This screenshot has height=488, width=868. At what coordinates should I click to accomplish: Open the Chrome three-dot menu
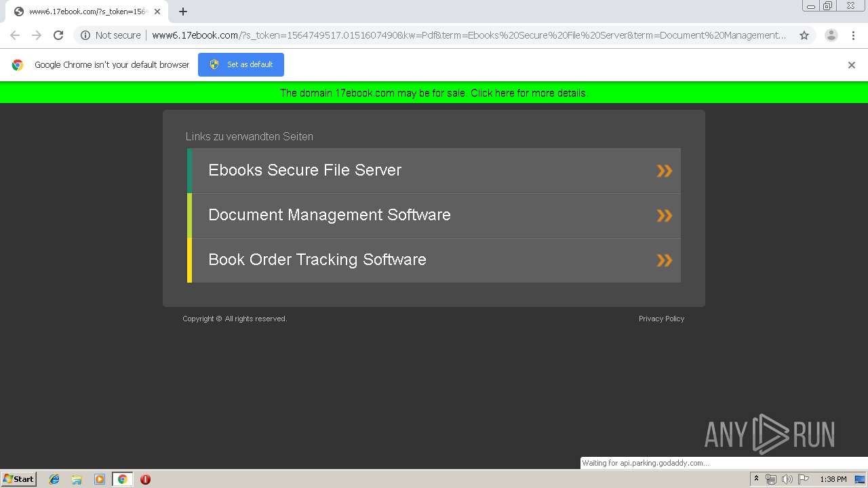coord(853,35)
